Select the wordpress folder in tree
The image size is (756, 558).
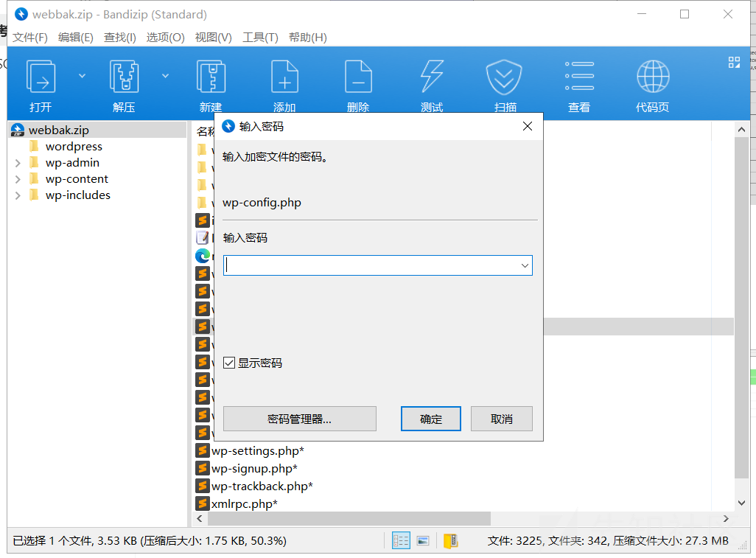click(x=74, y=147)
